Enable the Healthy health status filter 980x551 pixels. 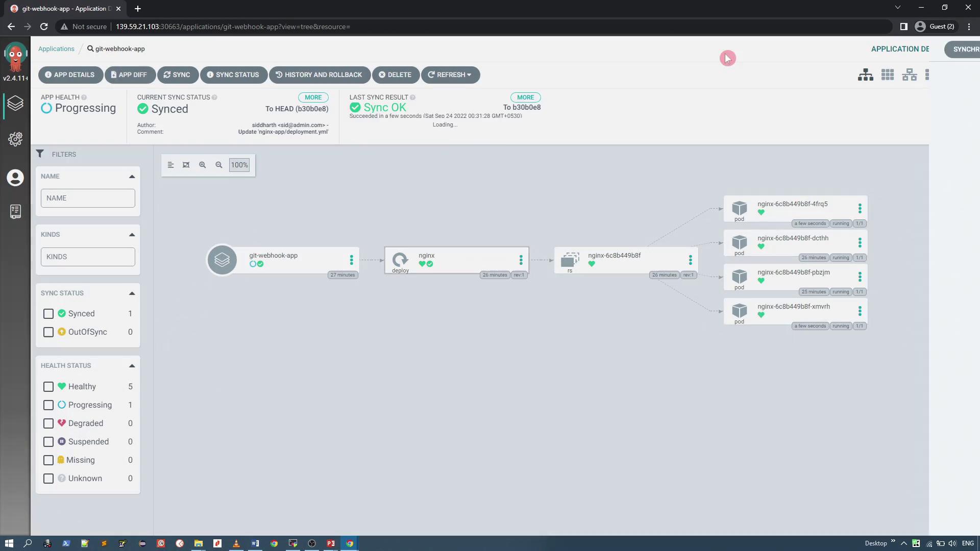click(48, 387)
